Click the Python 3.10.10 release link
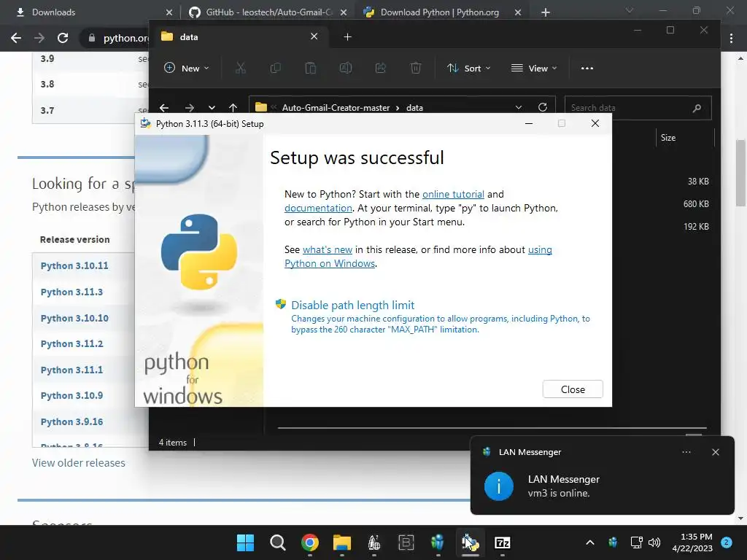Viewport: 747px width, 560px height. click(74, 318)
